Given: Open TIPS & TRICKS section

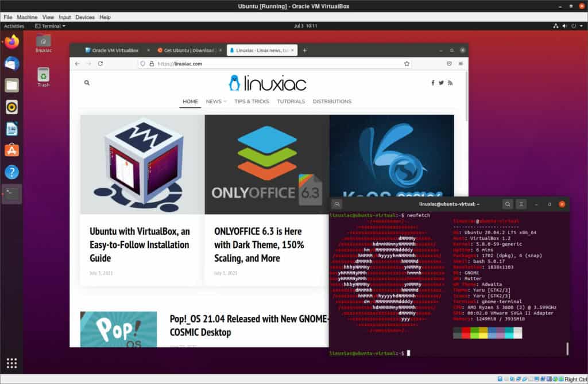Looking at the screenshot, I should click(252, 102).
